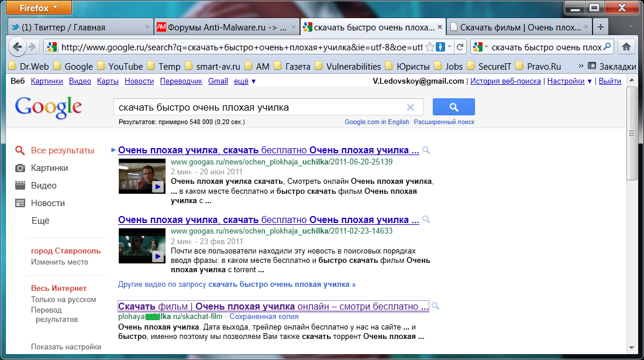Open the list all tabs dropdown
The height and width of the screenshot is (360, 644).
click(x=631, y=27)
